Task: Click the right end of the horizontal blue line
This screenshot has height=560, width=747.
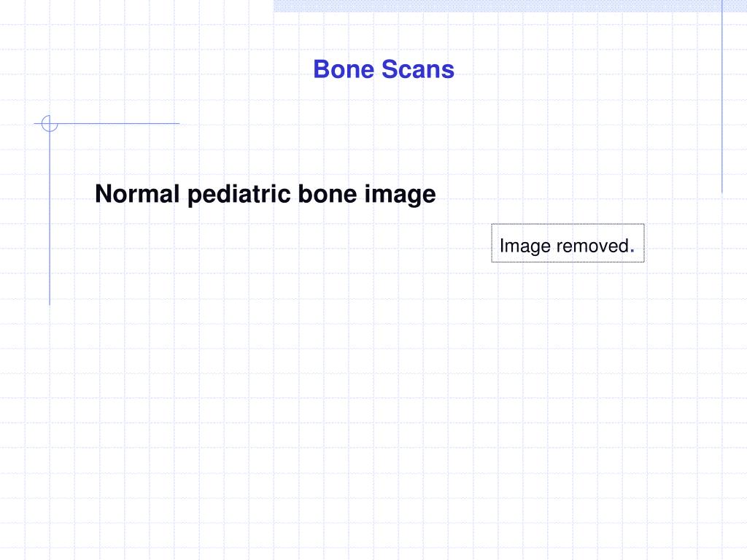Action: coord(178,123)
